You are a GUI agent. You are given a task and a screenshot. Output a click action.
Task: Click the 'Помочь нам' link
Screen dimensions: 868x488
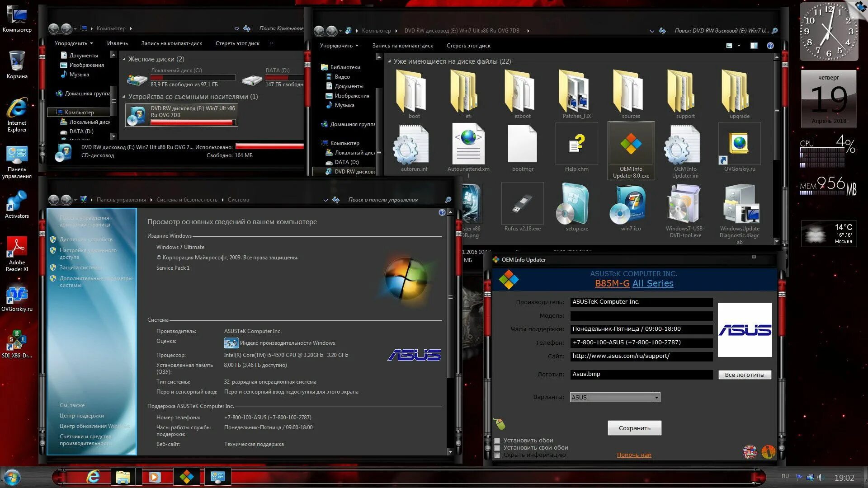(x=634, y=455)
